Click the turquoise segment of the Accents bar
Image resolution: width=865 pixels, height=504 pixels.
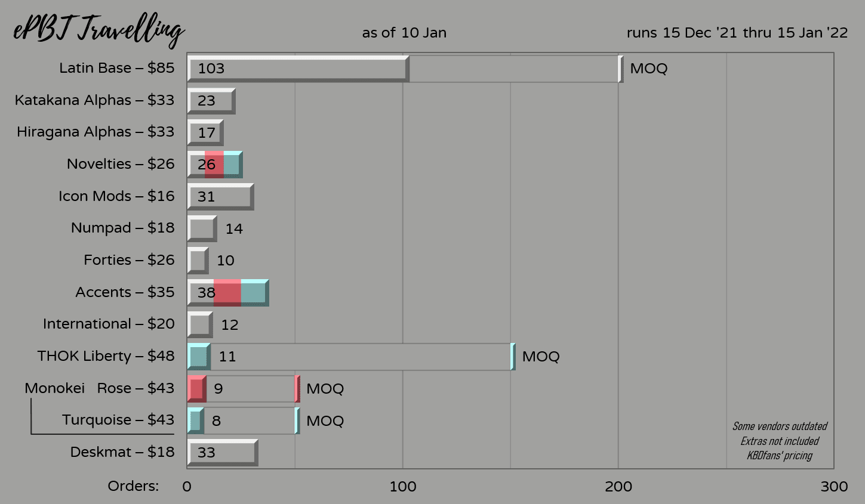[x=254, y=293]
